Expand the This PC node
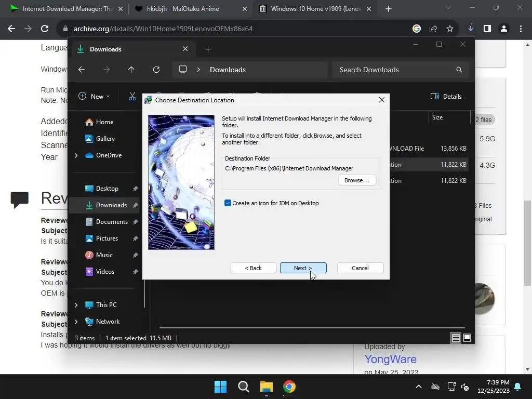532x399 pixels. [76, 305]
